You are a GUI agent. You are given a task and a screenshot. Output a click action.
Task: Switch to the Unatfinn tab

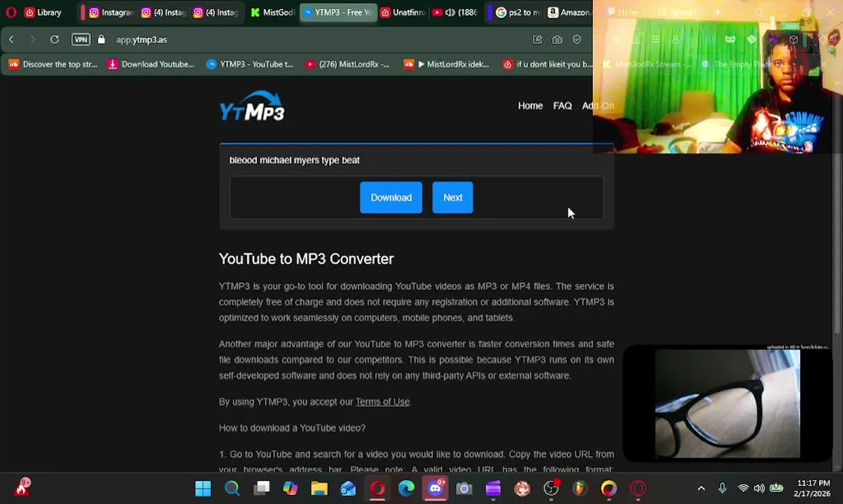pyautogui.click(x=403, y=13)
